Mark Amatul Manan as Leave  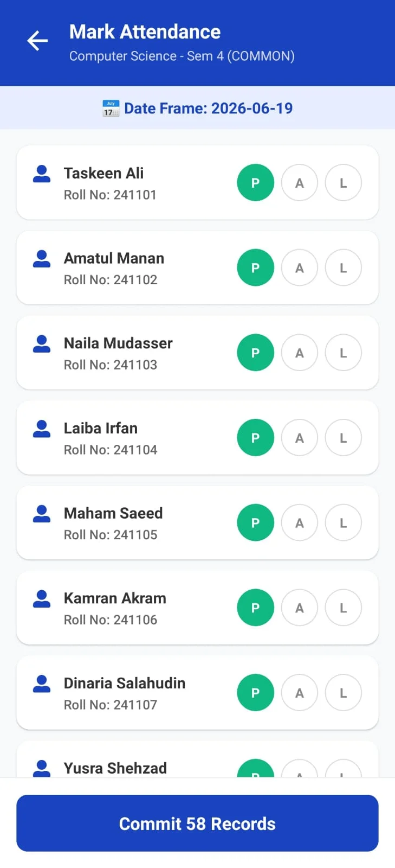point(343,268)
